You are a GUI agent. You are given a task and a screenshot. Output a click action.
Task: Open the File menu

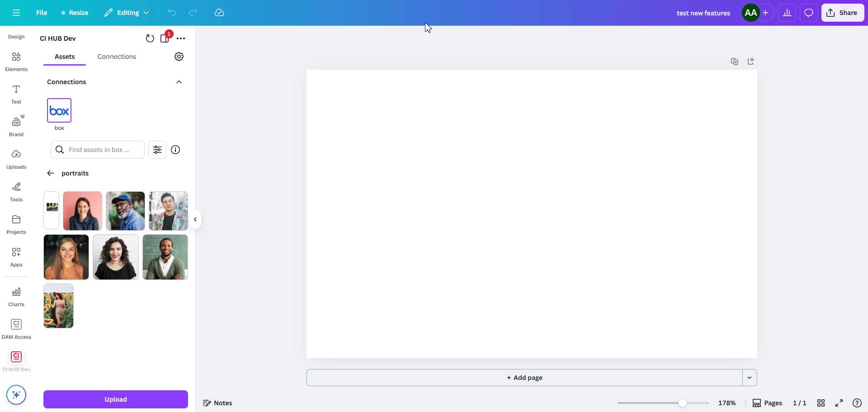[x=42, y=13]
